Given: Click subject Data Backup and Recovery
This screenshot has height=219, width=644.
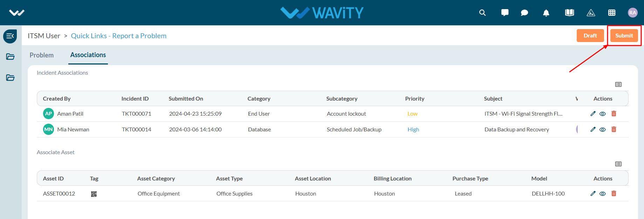Looking at the screenshot, I should (517, 130).
